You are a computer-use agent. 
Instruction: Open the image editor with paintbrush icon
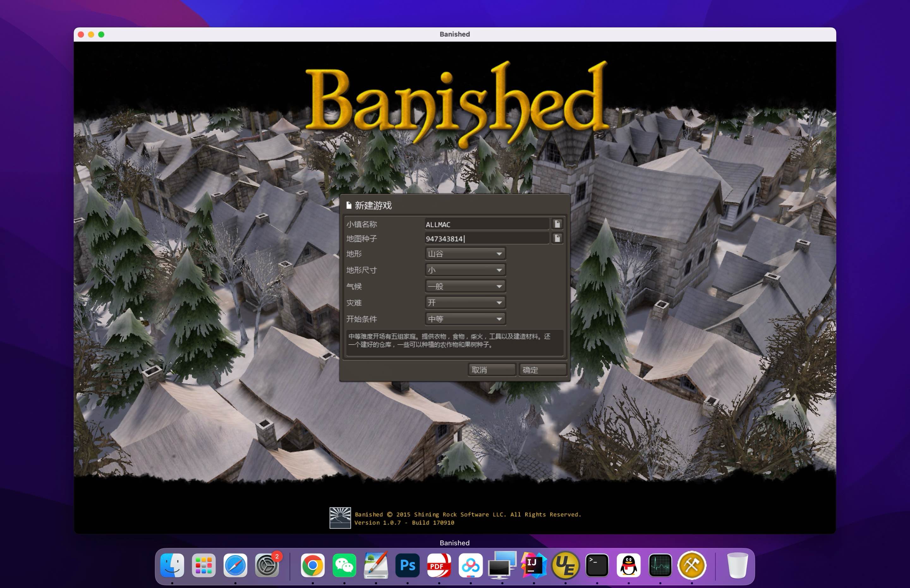click(376, 566)
